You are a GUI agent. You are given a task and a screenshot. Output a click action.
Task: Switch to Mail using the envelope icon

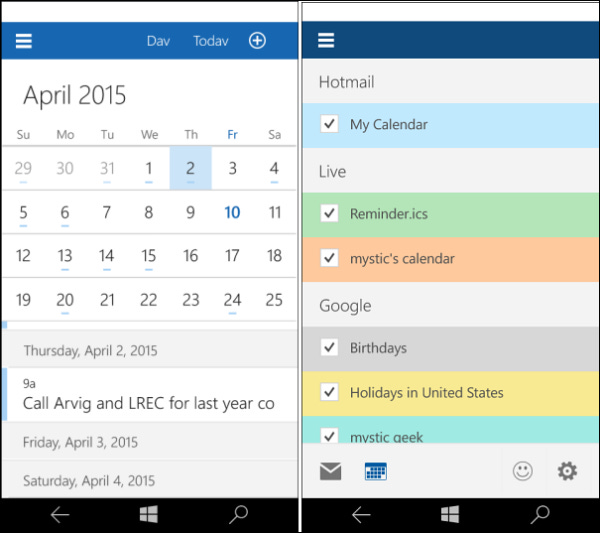tap(330, 471)
